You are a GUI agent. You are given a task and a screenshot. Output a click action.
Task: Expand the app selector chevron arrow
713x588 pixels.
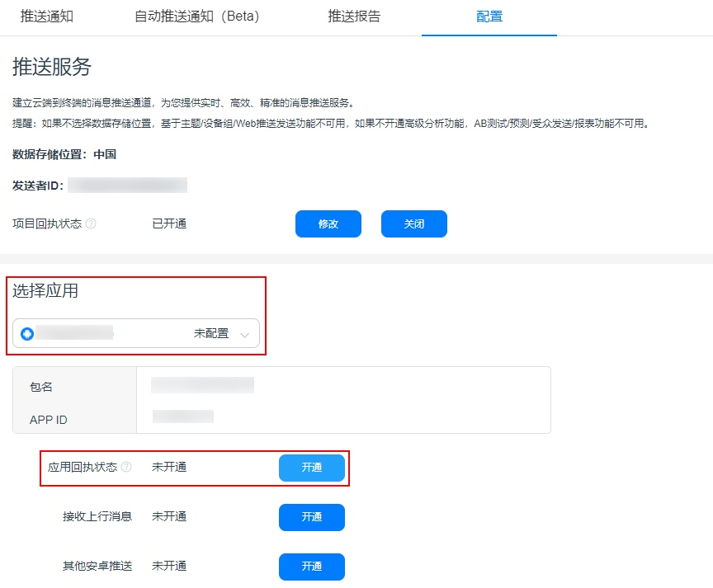click(244, 335)
